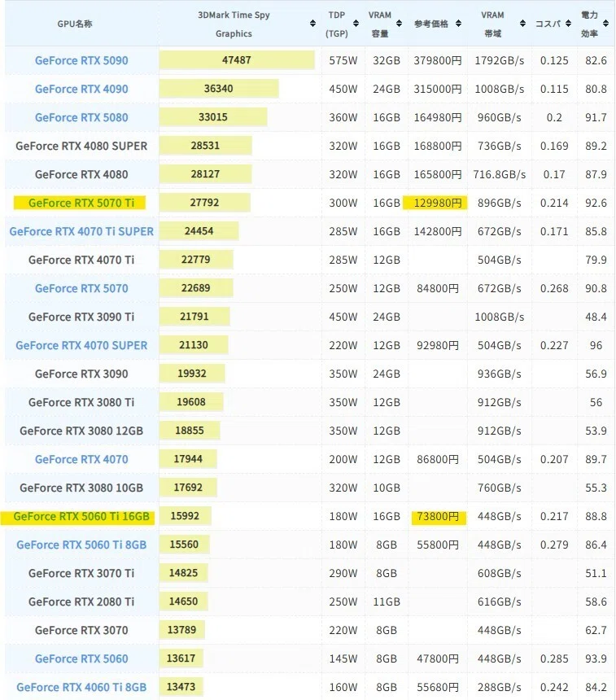Click the 参考価格 header label

430,24
